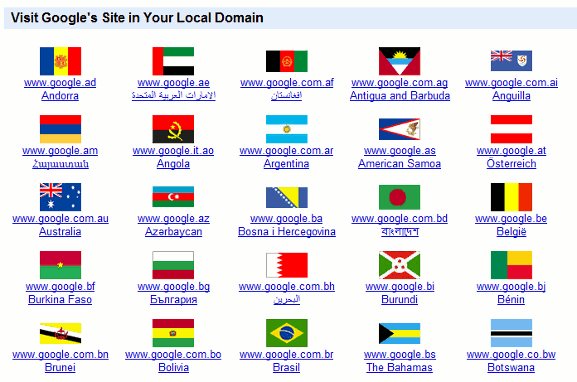This screenshot has height=382, width=577.
Task: Follow the Argentina name link
Action: [287, 164]
